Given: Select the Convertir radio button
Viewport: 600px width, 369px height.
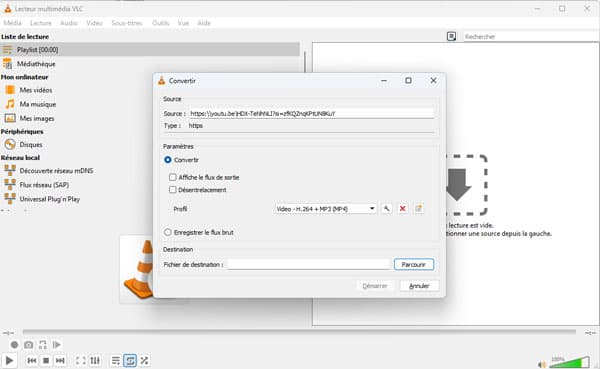Looking at the screenshot, I should pos(168,160).
